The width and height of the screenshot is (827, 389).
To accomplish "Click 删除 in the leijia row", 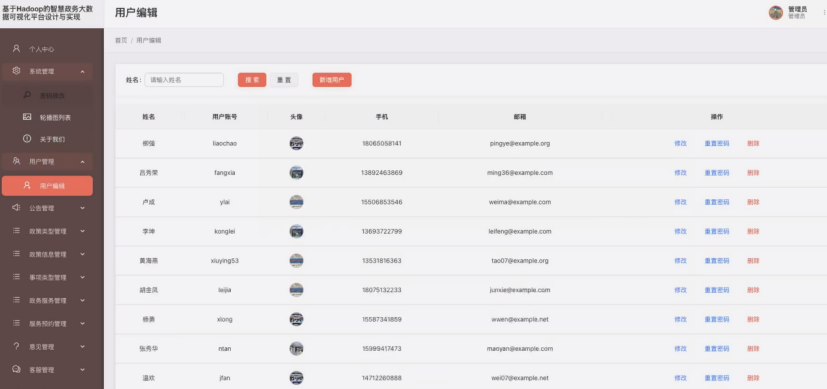I will (x=753, y=290).
